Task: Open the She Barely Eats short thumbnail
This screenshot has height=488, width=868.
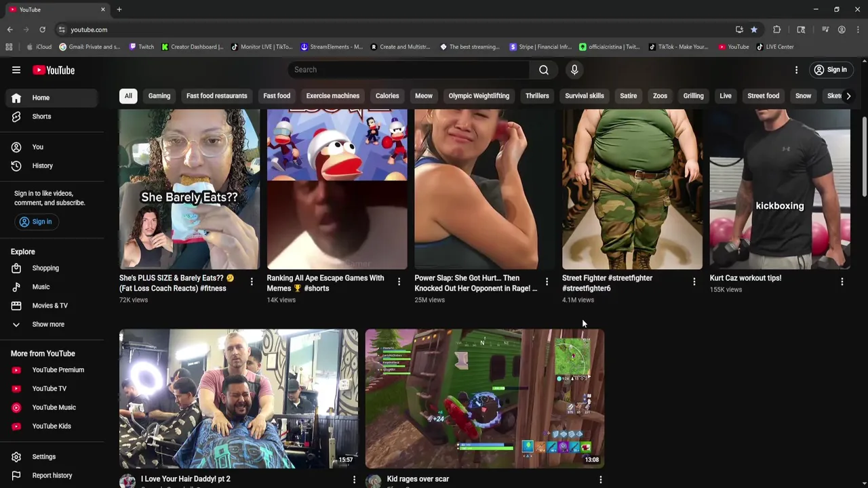Action: [189, 189]
